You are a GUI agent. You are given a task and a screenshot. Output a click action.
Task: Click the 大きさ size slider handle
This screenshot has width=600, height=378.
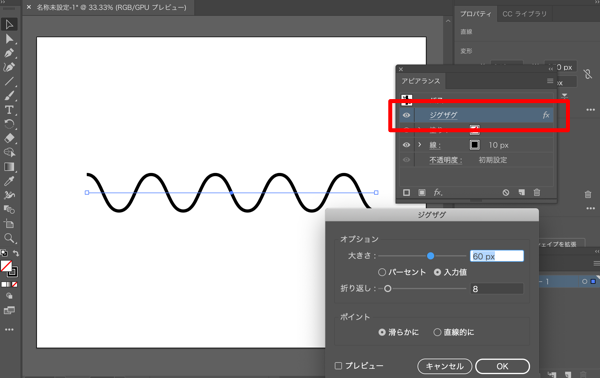click(x=430, y=256)
